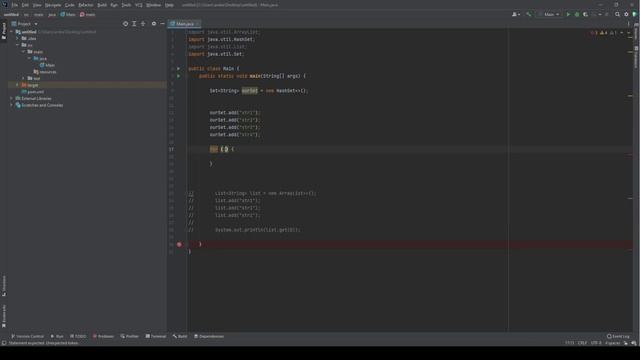Screen dimensions: 640x360
Task: Click the errors and warnings inspection widget
Action: coord(604,33)
